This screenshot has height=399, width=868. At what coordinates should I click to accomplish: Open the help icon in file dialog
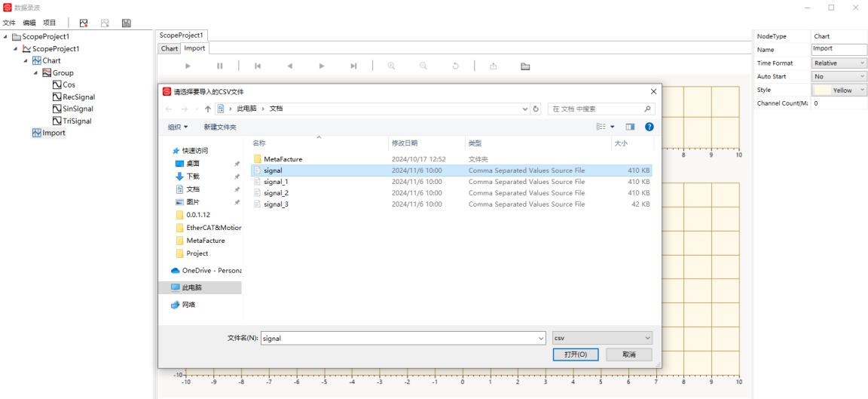coord(649,127)
